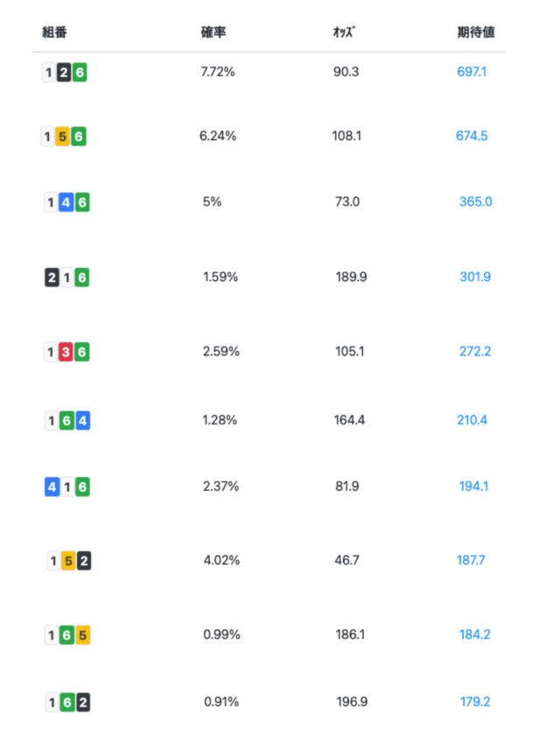This screenshot has height=750, width=560.
Task: Click the 365.0 expected value link
Action: (x=475, y=202)
